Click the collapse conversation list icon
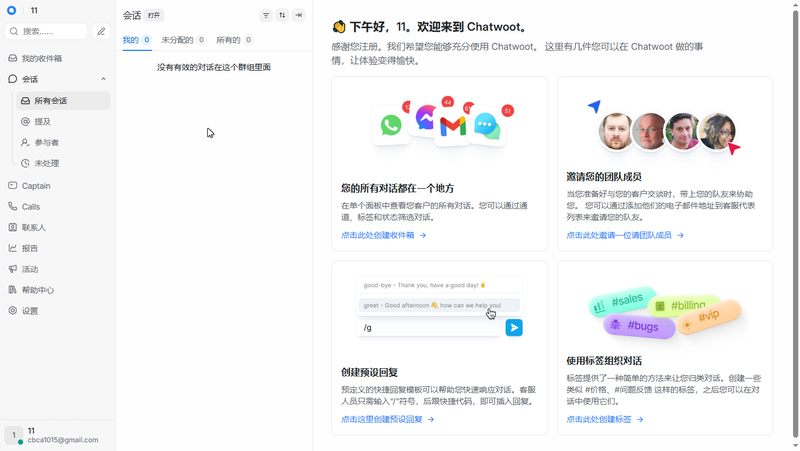800x451 pixels. [x=298, y=15]
